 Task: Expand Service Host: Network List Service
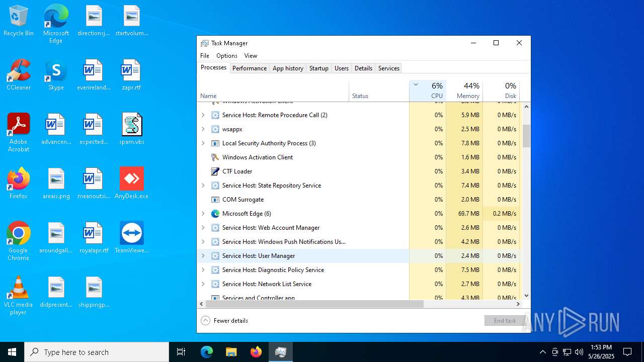click(203, 284)
